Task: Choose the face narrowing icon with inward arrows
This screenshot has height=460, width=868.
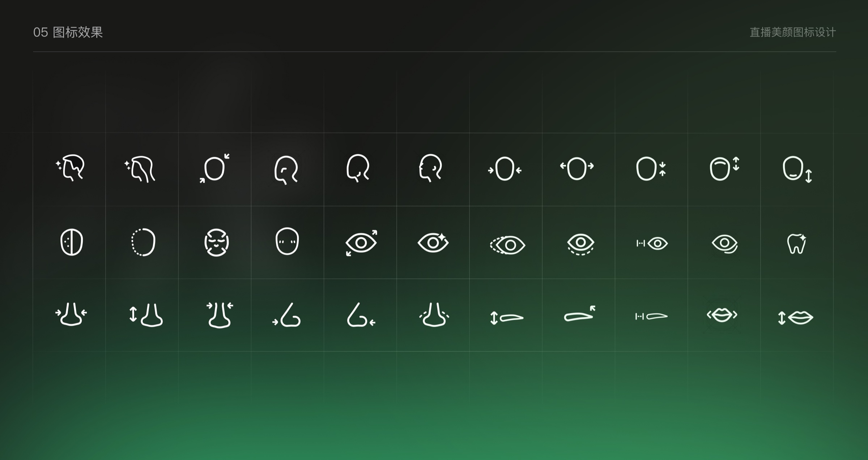Action: (505, 169)
